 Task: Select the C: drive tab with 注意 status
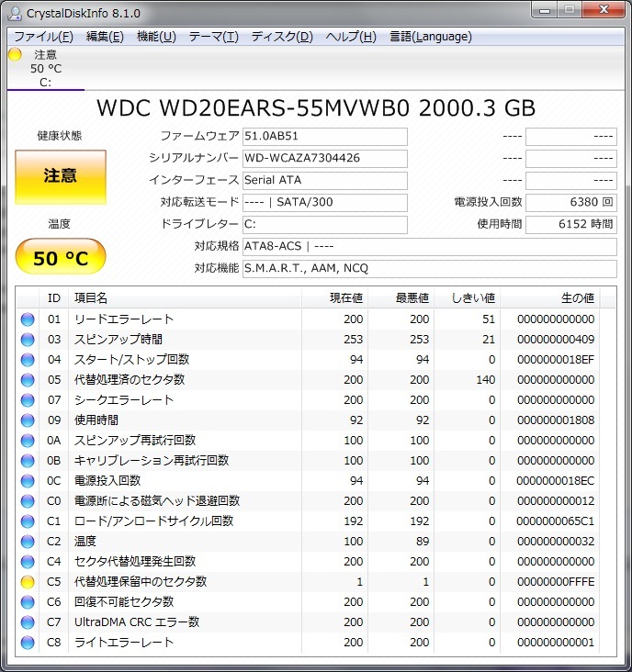tap(46, 68)
